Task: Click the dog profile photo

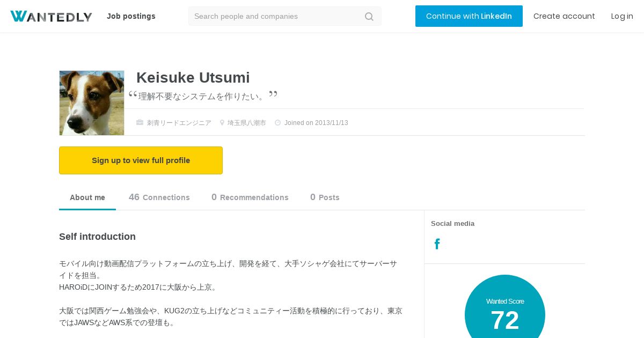Action: (92, 103)
